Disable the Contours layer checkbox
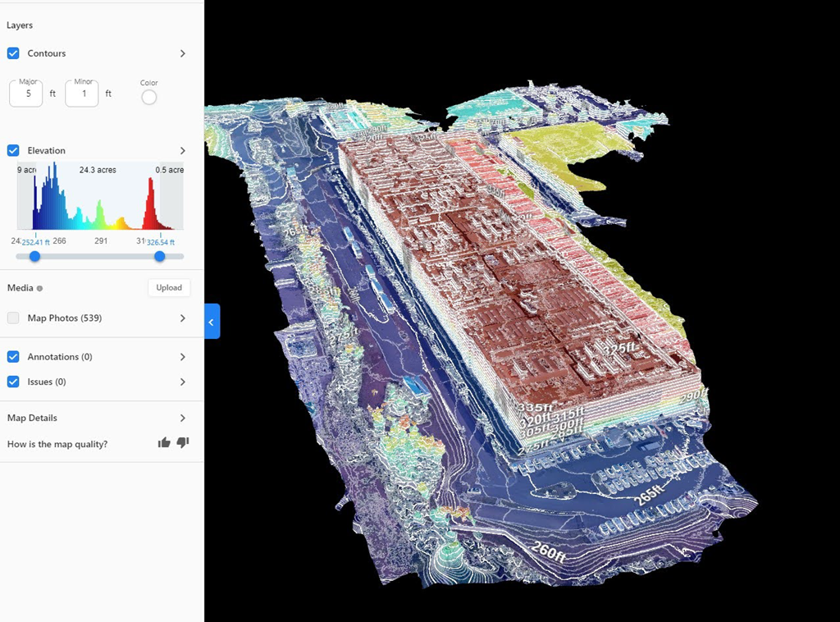Image resolution: width=840 pixels, height=622 pixels. point(13,53)
